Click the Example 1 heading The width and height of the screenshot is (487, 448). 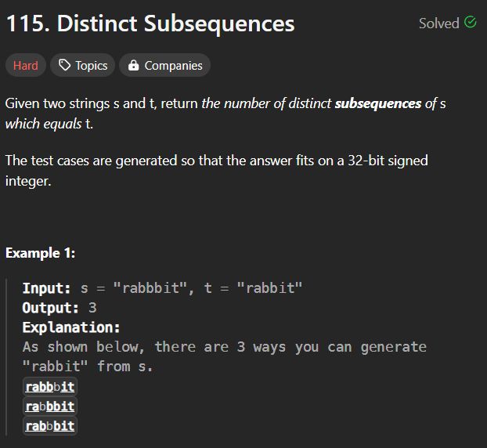coord(41,253)
